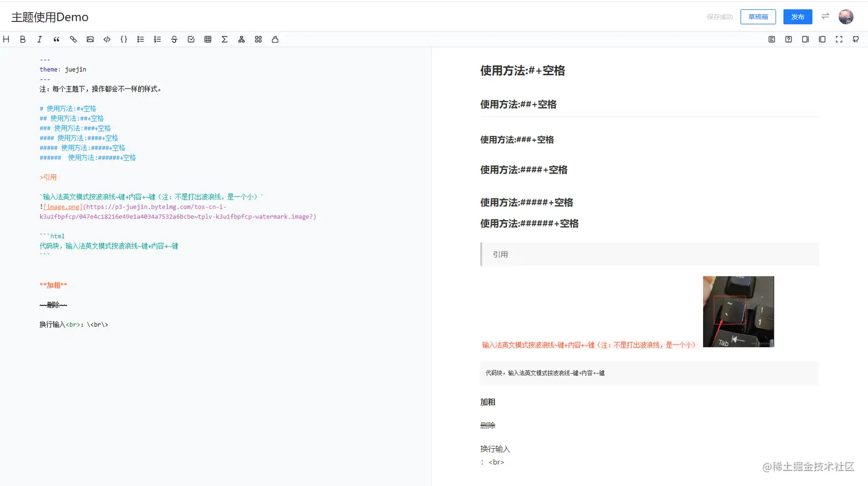Click preview heading '使用方法:######+空格'
Viewport: 868px width, 486px height.
529,223
